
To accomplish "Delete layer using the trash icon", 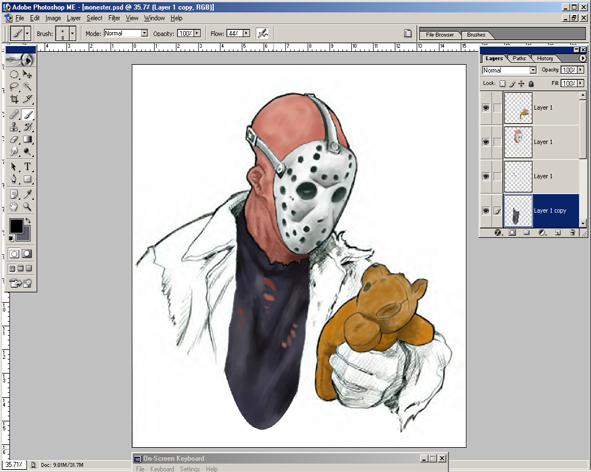I will click(x=572, y=233).
